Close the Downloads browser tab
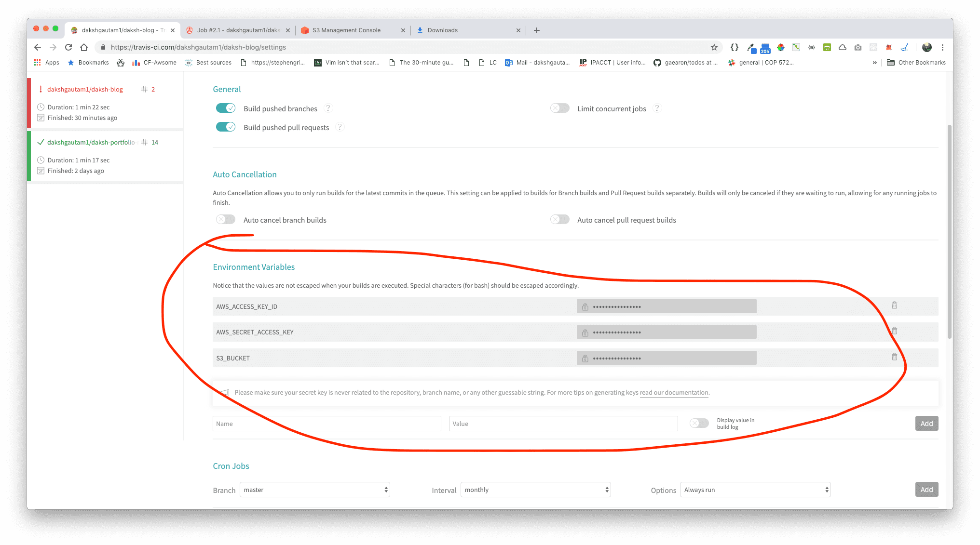Screen dimensions: 980x545 [518, 30]
